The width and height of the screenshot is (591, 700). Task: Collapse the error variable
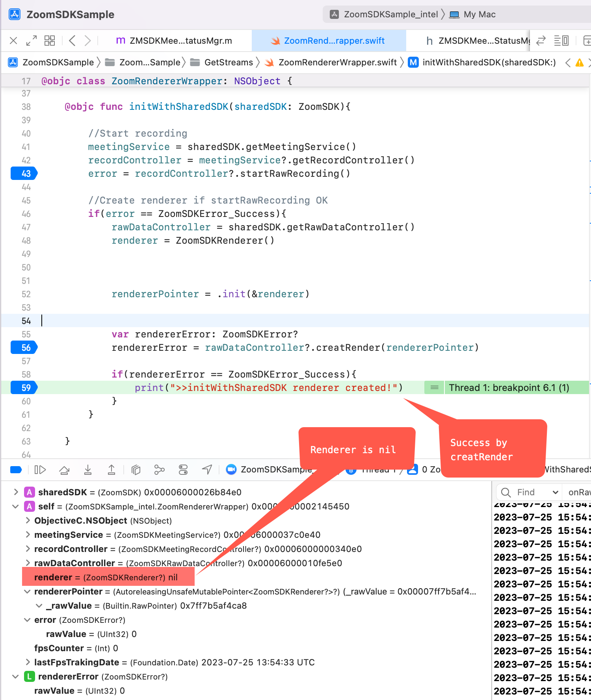coord(28,620)
